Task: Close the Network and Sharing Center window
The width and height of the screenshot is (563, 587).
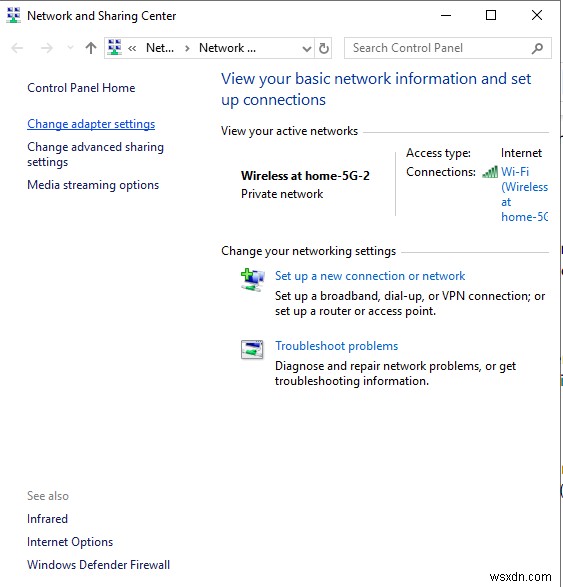Action: [x=537, y=15]
